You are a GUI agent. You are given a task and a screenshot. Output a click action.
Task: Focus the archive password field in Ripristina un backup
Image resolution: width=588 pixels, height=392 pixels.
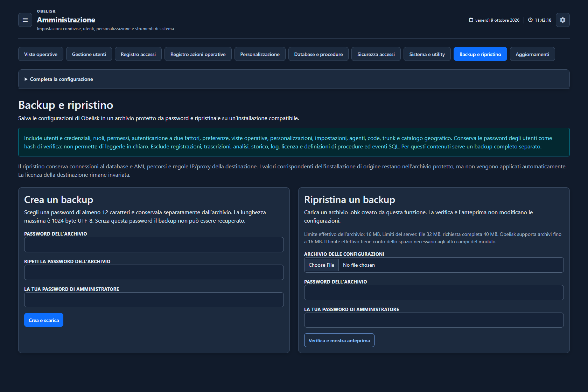click(434, 293)
